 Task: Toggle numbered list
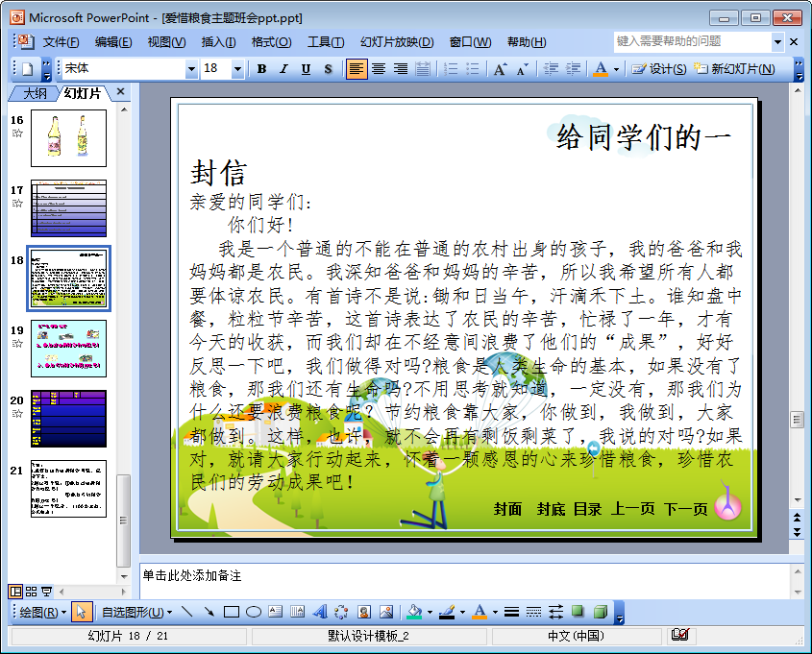(x=451, y=69)
